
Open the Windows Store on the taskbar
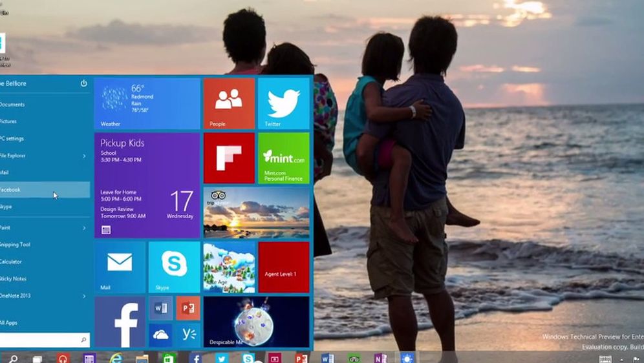click(168, 358)
